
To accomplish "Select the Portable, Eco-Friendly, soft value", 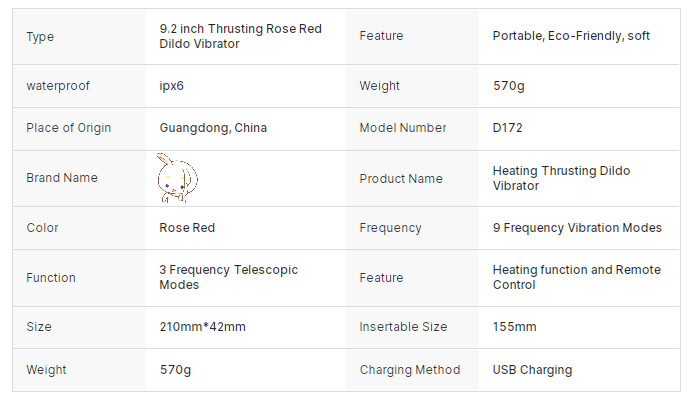I will 571,36.
